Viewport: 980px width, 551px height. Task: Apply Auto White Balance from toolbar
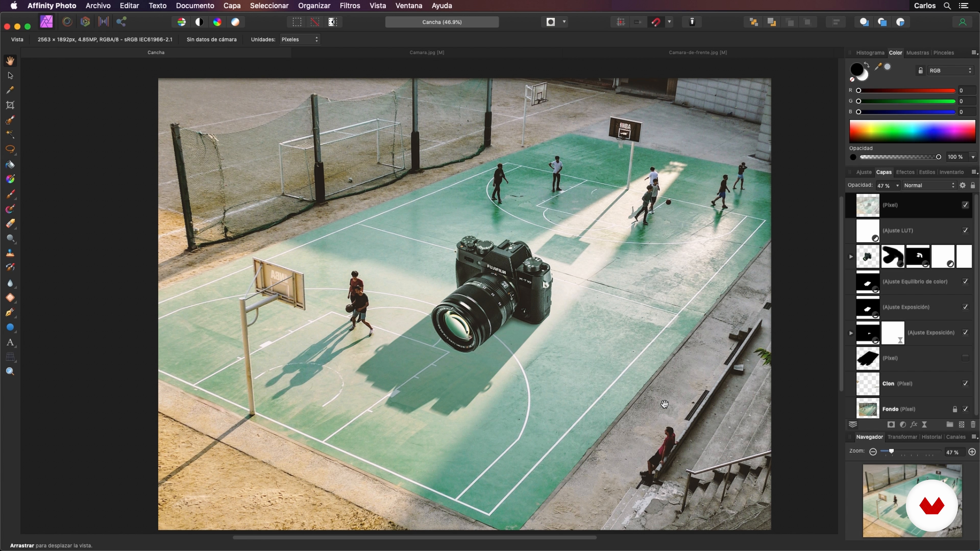(x=235, y=22)
